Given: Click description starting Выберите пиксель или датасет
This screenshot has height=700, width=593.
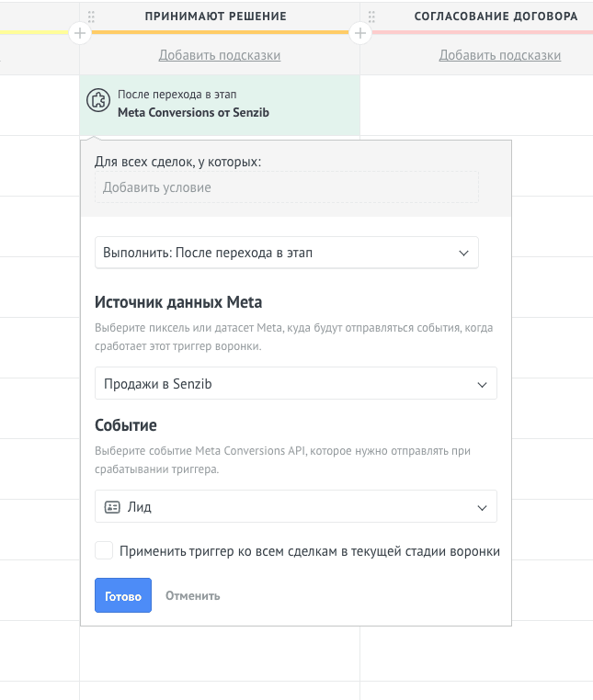Looking at the screenshot, I should (293, 336).
